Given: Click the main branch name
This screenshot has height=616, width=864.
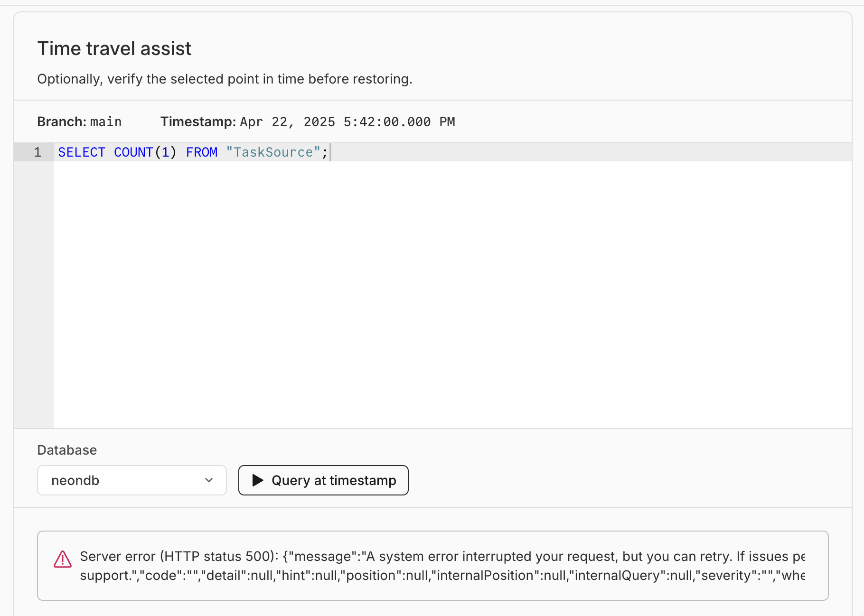Looking at the screenshot, I should pyautogui.click(x=106, y=122).
